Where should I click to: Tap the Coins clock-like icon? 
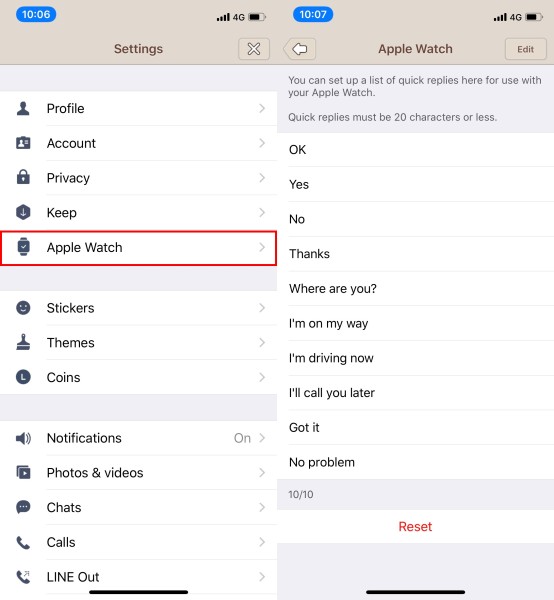click(x=23, y=377)
